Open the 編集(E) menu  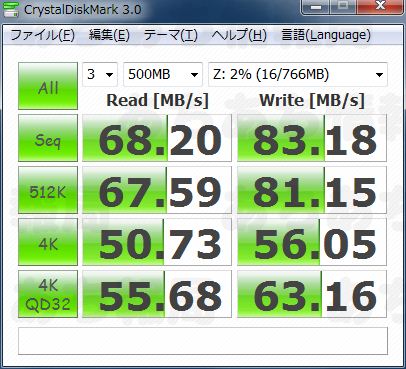[109, 35]
